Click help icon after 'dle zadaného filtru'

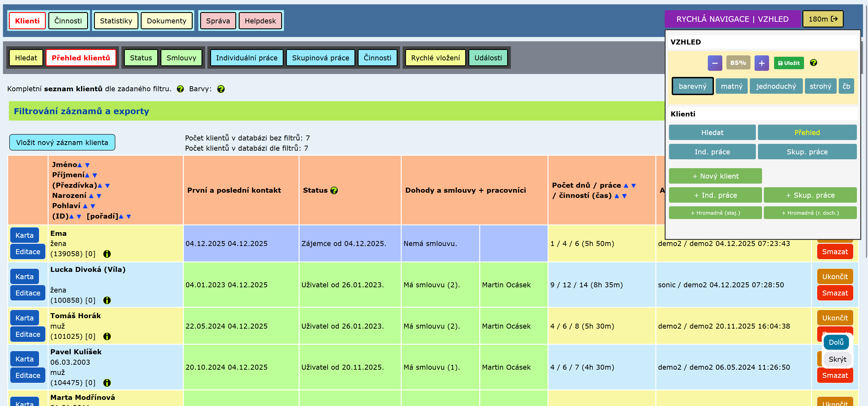[x=180, y=89]
